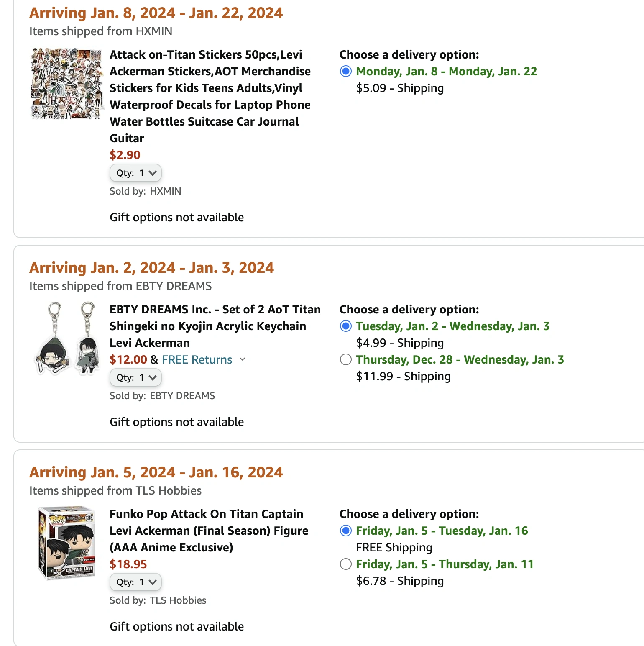Click the Sold by HXMIN seller text

145,191
